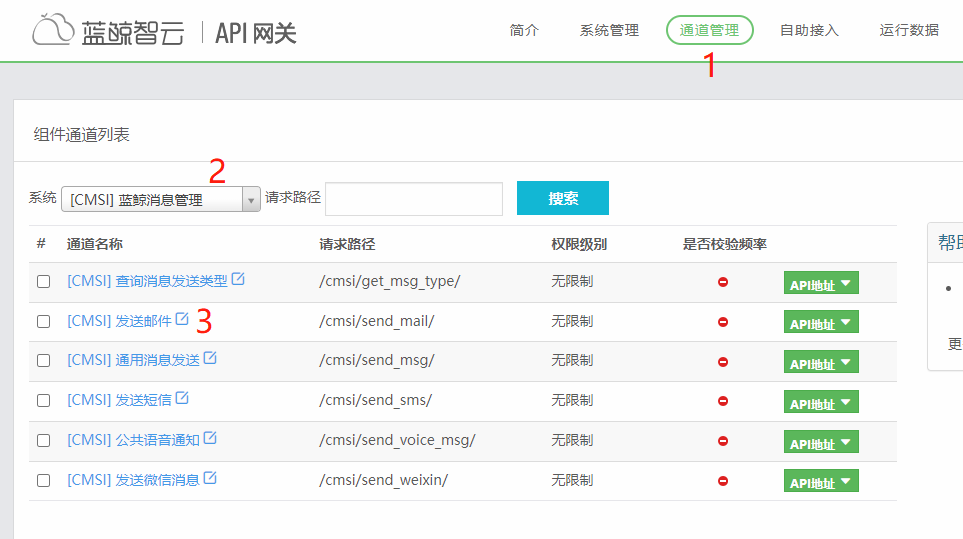This screenshot has width=963, height=539.
Task: Check the box for 查询消息发送类型 row
Action: [x=44, y=281]
